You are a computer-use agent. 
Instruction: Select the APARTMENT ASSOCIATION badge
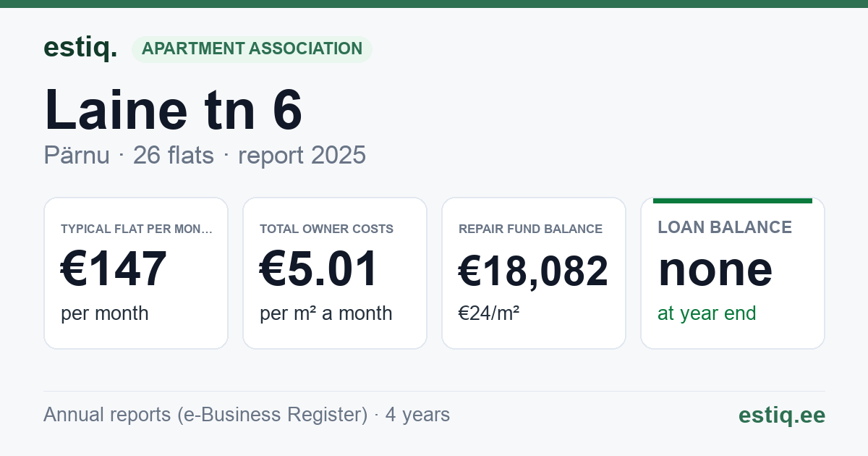[252, 48]
